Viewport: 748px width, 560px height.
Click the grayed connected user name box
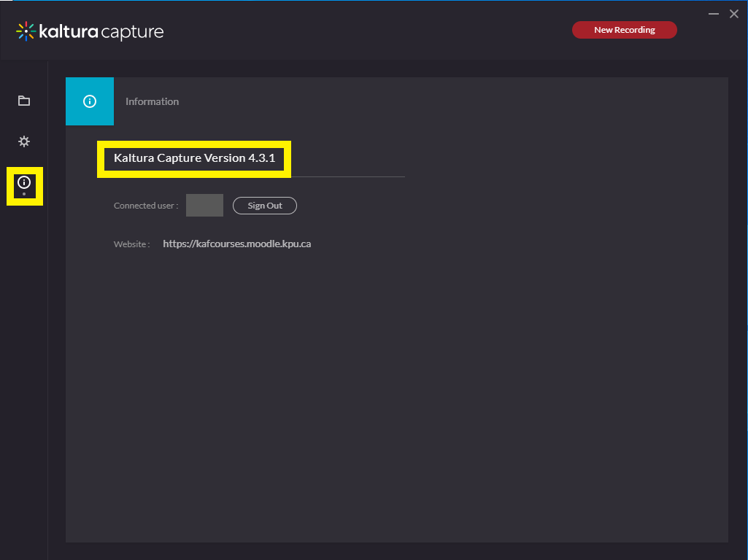(204, 205)
